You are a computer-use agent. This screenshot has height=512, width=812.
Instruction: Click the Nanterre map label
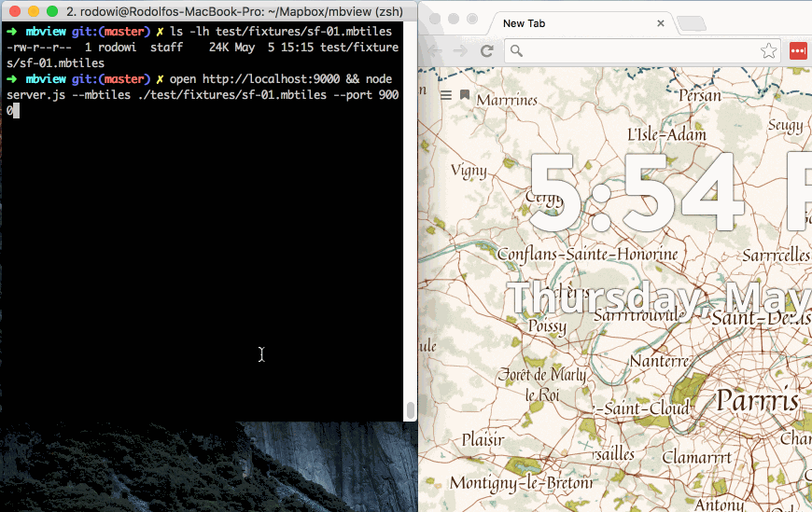click(x=659, y=360)
